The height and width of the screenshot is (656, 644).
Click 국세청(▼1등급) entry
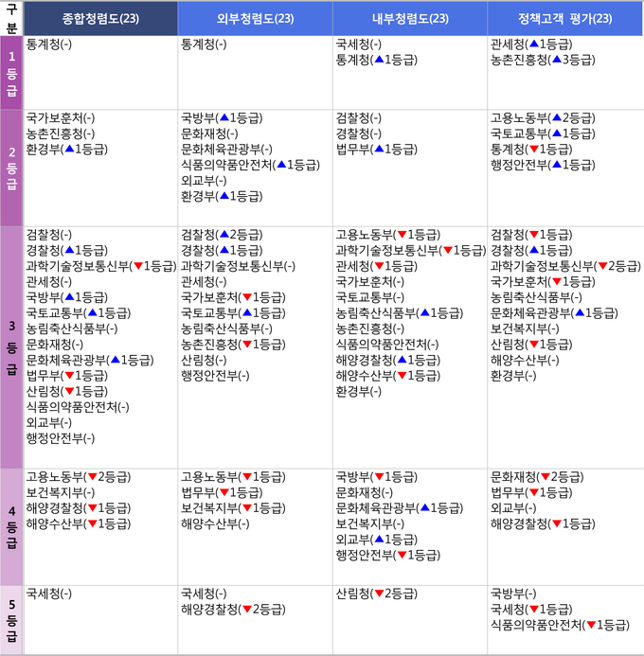point(531,610)
